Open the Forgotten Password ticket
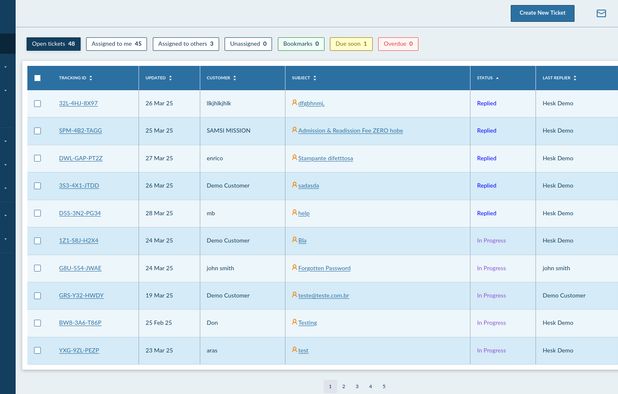Screen dimensions: 618x394 pyautogui.click(x=324, y=268)
